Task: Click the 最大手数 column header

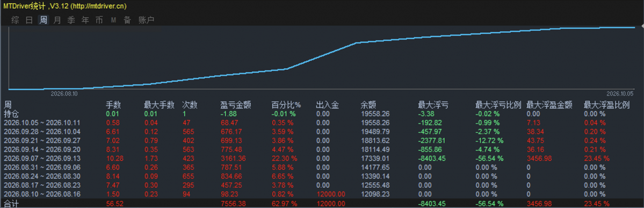Action: pos(160,105)
